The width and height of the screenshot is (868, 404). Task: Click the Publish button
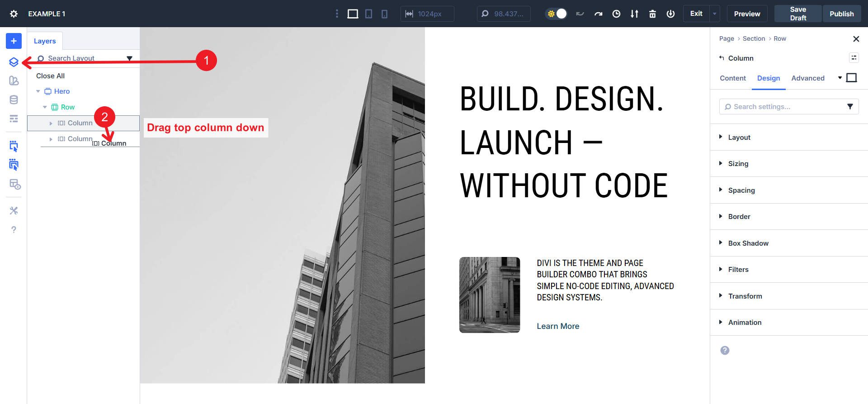[x=841, y=14]
